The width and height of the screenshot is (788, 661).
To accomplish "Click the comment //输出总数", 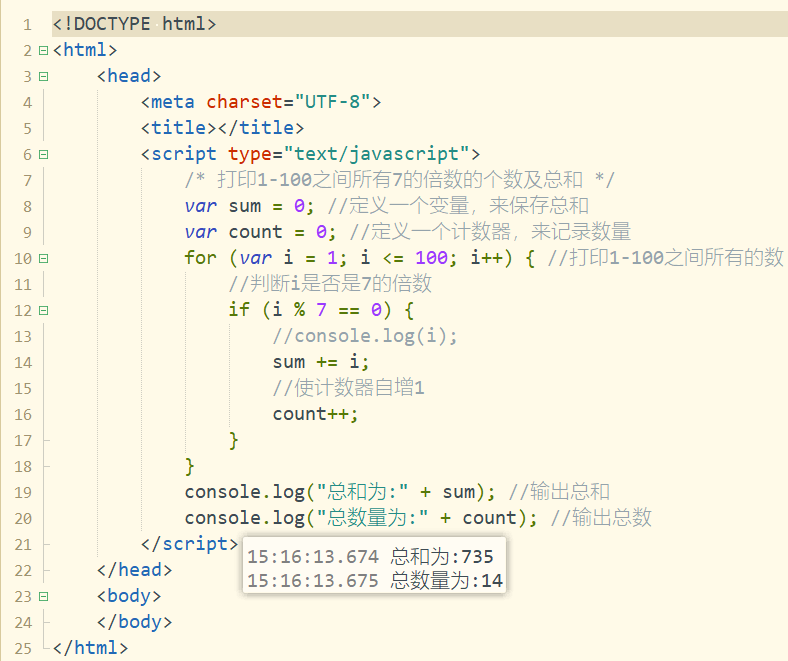I will coord(601,518).
